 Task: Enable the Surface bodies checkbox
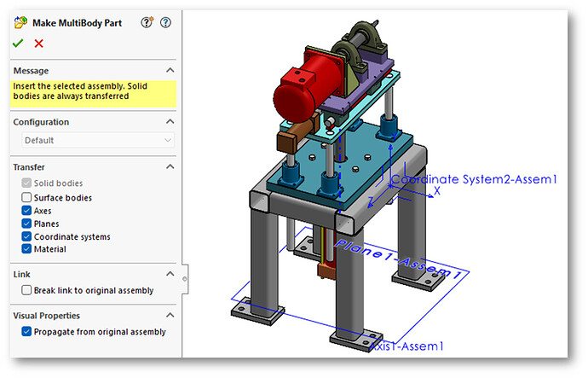(x=26, y=197)
